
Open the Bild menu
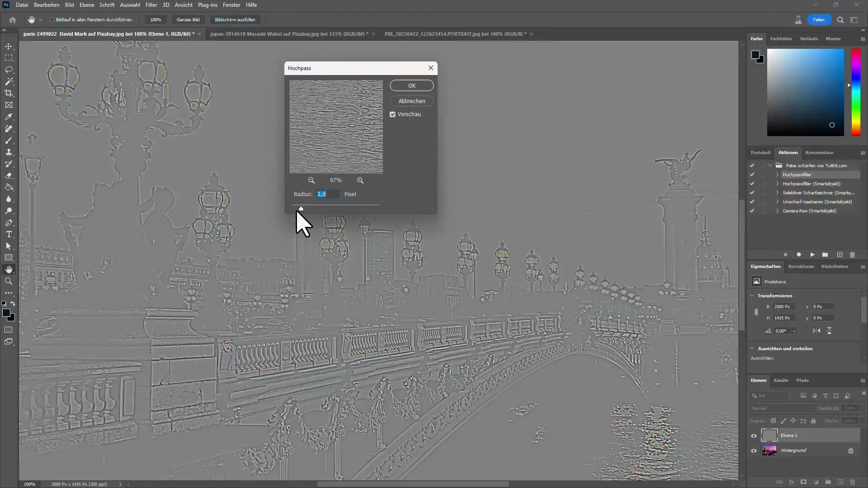point(69,5)
